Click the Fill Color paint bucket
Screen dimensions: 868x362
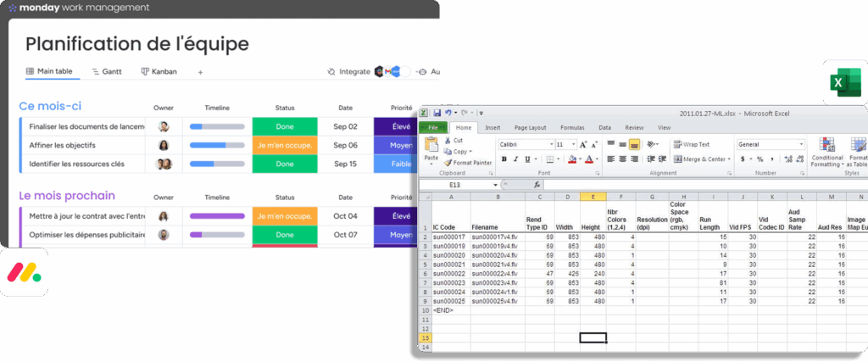pyautogui.click(x=572, y=159)
